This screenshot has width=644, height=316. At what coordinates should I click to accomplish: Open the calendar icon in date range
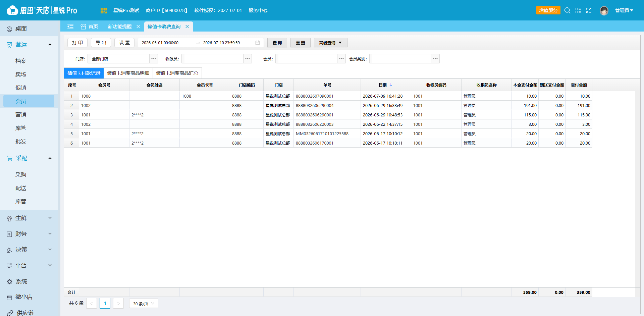coord(258,43)
